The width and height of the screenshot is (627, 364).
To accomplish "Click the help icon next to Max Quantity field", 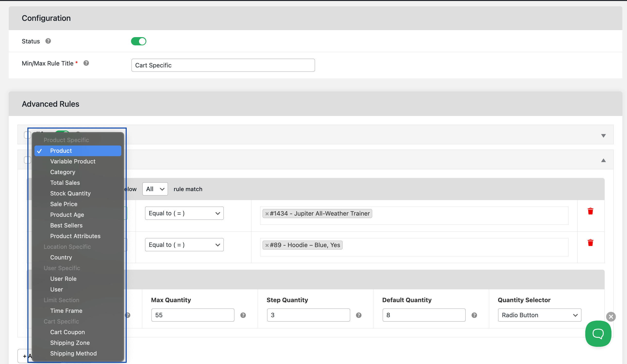I will (243, 315).
